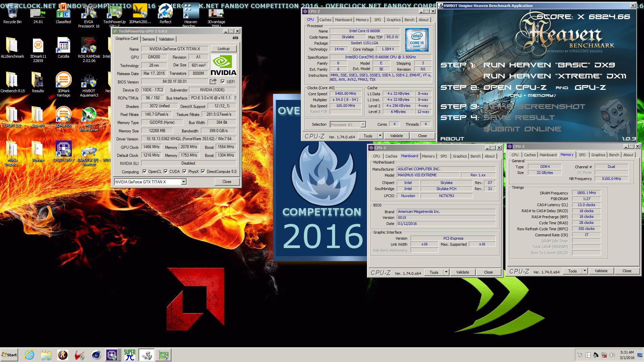
Task: Toggle OpenCL checkbox in GPU-Z
Action: 145,171
